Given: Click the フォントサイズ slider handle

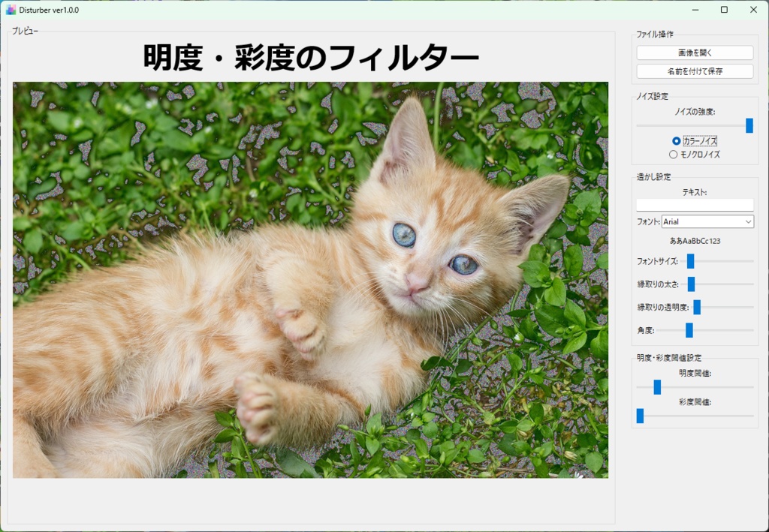Looking at the screenshot, I should pos(689,261).
